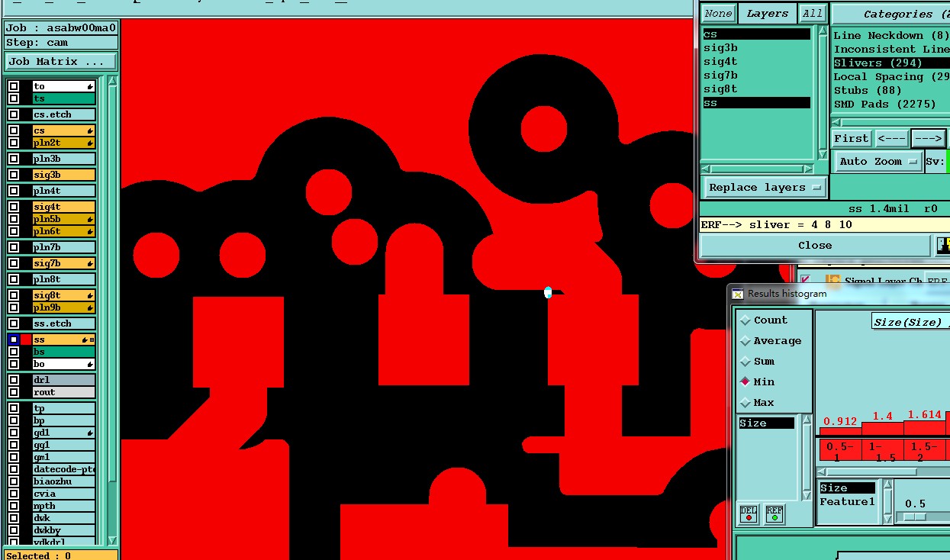
Task: Open the Job Matrix button
Action: point(61,62)
